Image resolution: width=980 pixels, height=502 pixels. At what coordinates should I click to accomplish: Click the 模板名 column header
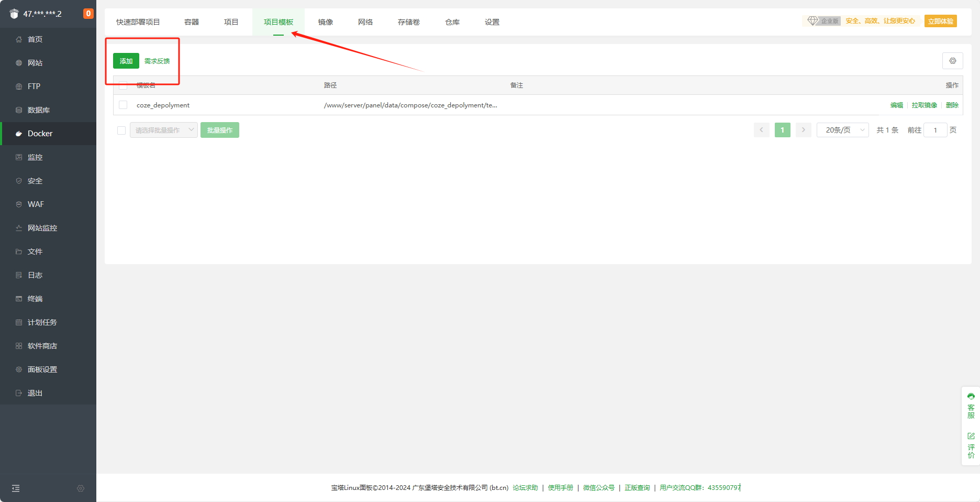(x=146, y=85)
